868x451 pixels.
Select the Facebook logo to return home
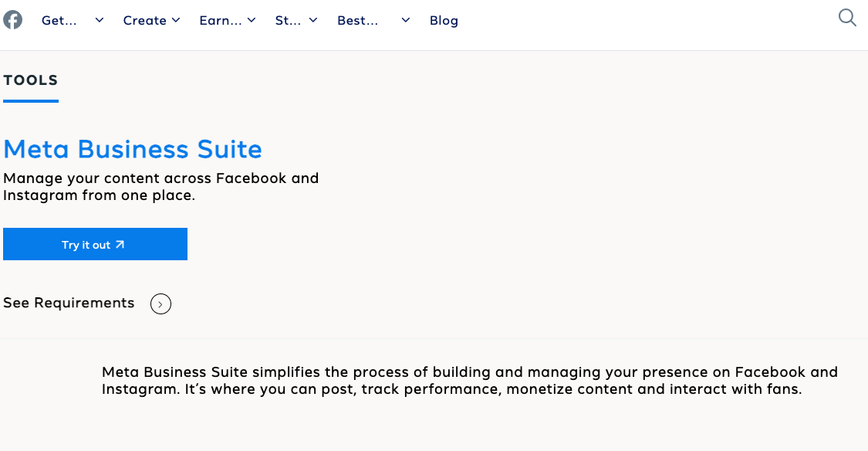tap(12, 19)
